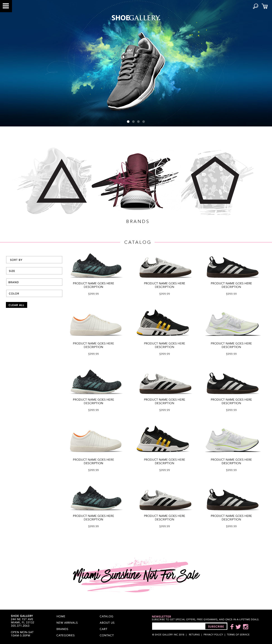Open New Arrivals in the footer menu
Viewport: 272px width, 644px height.
(67, 623)
